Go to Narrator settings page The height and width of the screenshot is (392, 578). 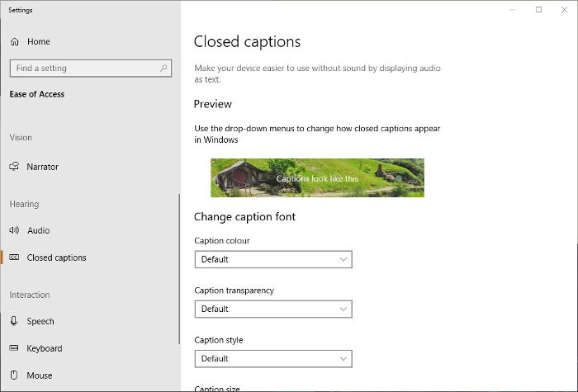(42, 167)
